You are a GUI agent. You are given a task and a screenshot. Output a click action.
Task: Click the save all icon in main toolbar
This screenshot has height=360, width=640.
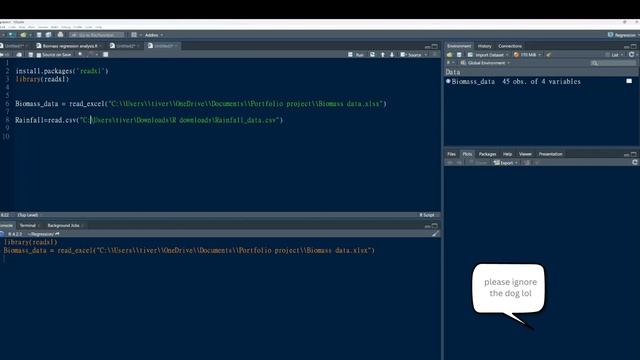(48, 35)
